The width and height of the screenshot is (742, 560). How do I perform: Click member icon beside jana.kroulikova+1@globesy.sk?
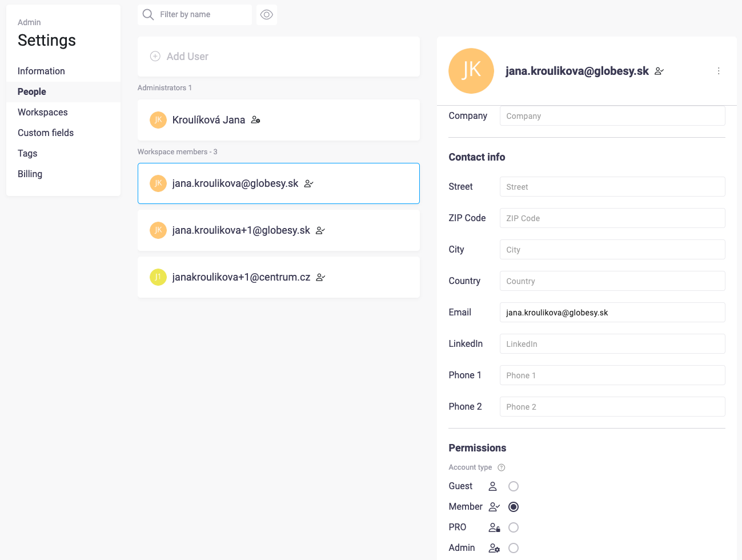point(320,231)
